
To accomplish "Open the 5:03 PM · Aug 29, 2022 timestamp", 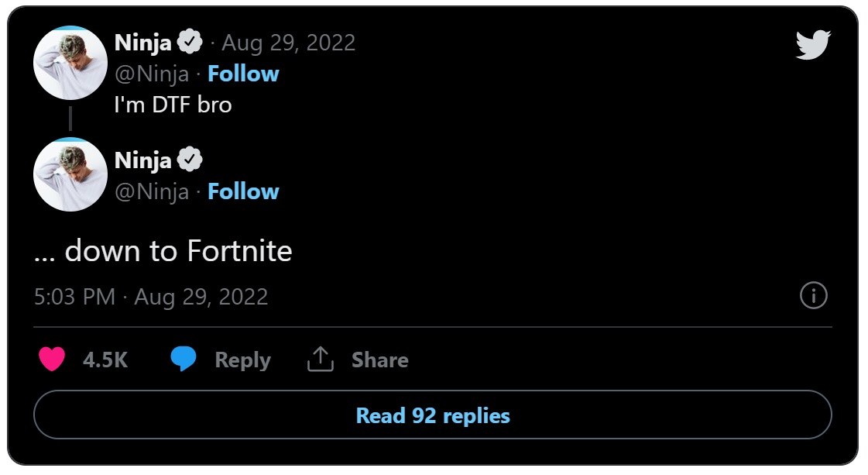I will (151, 297).
